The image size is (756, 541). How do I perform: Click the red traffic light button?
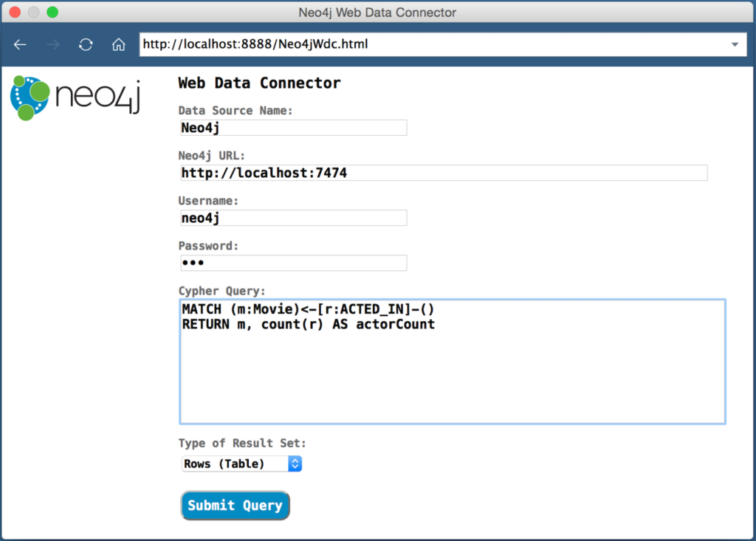pyautogui.click(x=13, y=13)
